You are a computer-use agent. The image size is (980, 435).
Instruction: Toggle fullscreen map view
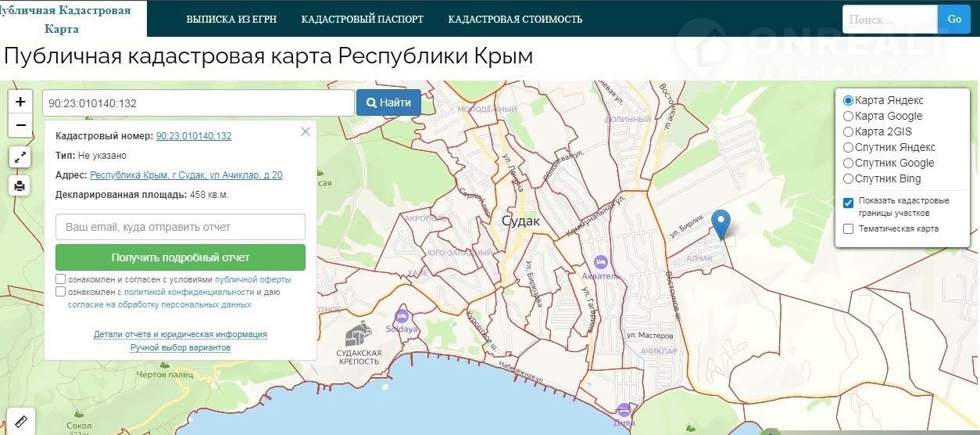coord(20,157)
